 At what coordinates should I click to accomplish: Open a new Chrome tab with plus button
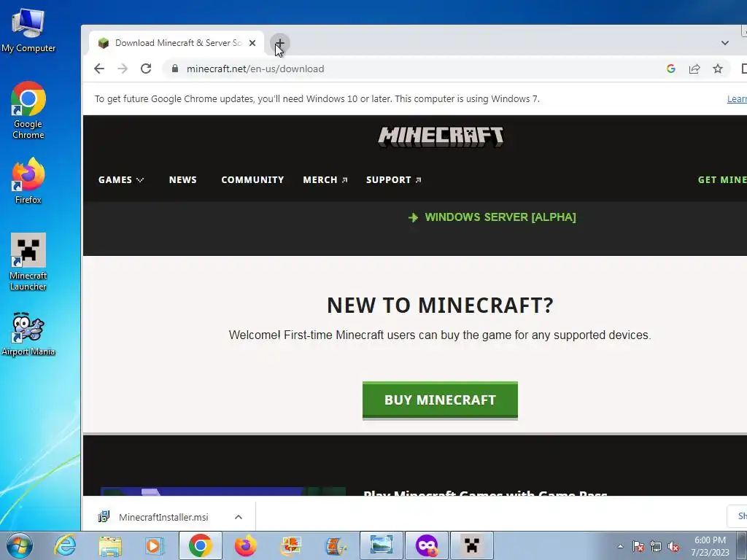(x=279, y=43)
